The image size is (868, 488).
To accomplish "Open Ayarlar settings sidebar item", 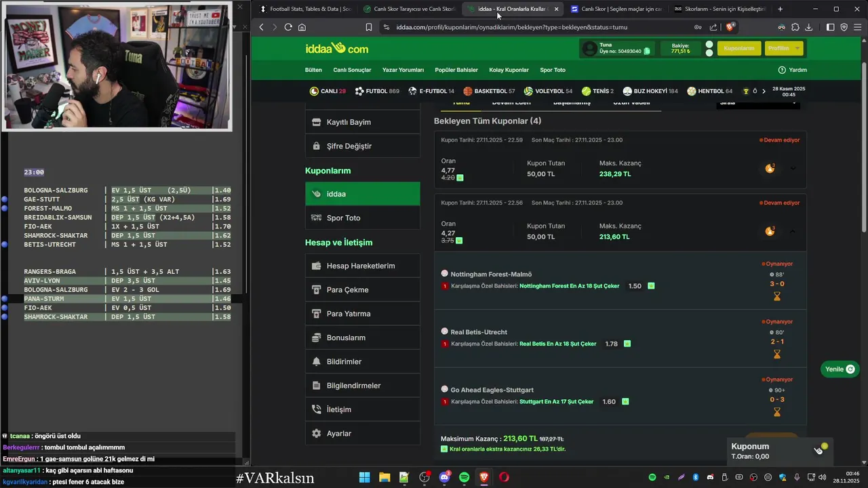I will click(363, 433).
